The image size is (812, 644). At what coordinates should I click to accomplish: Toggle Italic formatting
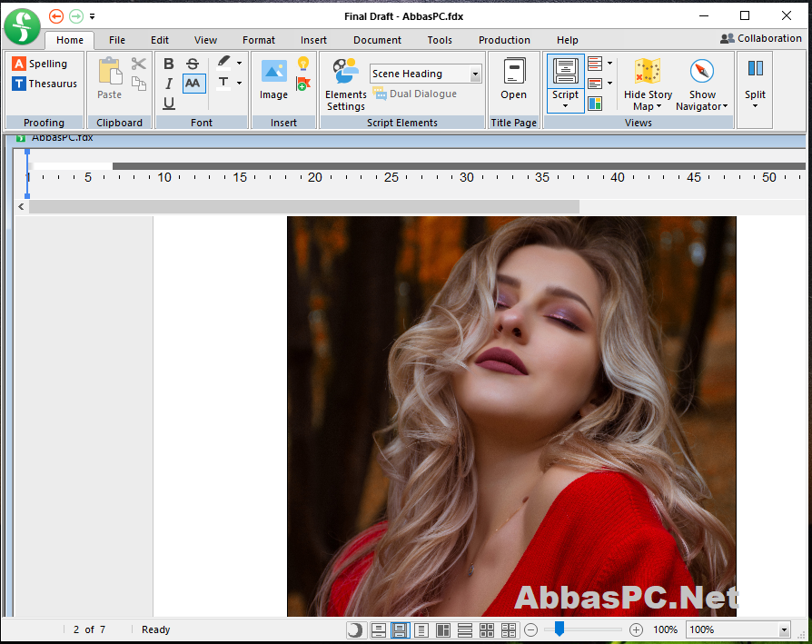pyautogui.click(x=168, y=84)
